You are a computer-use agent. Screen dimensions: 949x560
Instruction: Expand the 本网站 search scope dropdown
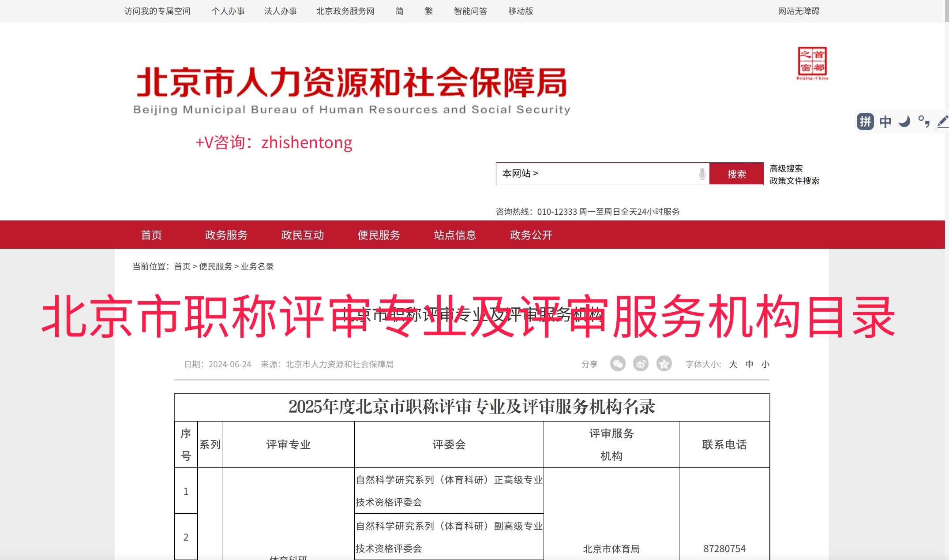coord(520,173)
